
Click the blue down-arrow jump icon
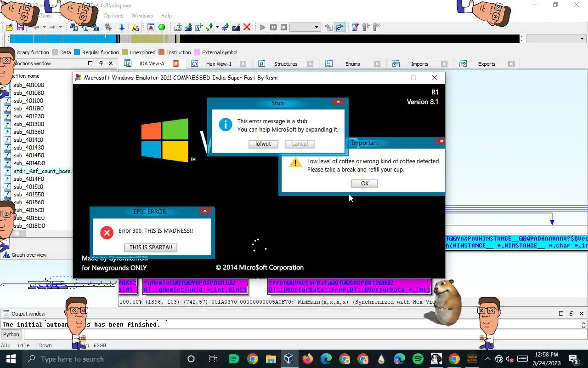click(x=122, y=28)
